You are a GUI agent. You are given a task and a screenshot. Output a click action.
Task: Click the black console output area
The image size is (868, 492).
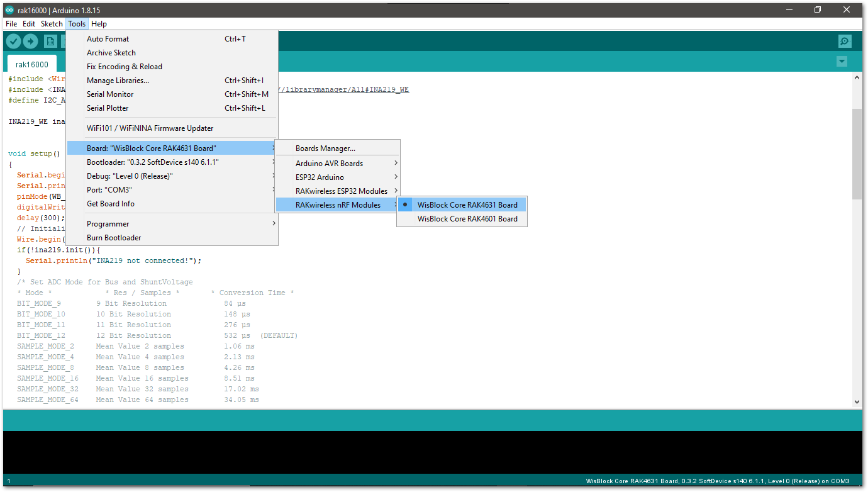click(x=433, y=452)
